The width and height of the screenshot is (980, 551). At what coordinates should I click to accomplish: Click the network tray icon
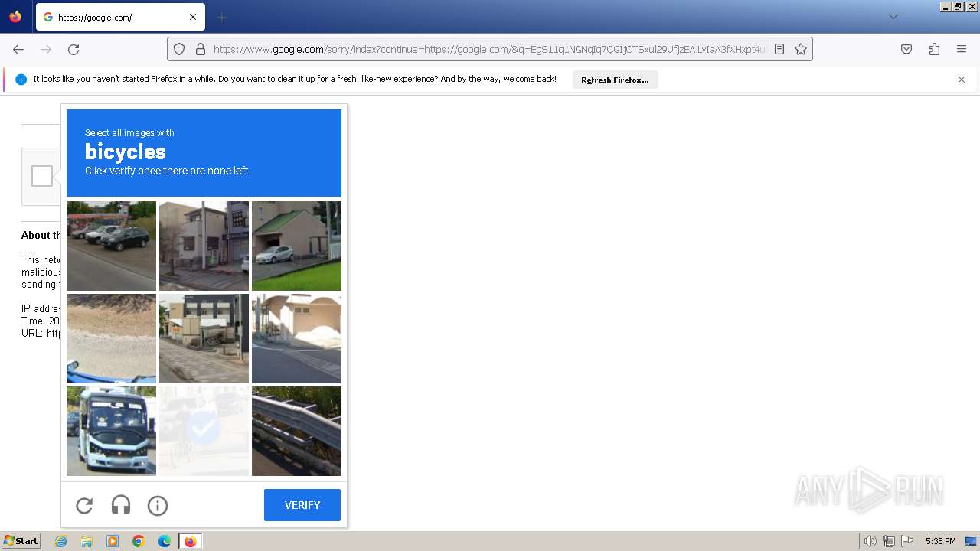[889, 541]
